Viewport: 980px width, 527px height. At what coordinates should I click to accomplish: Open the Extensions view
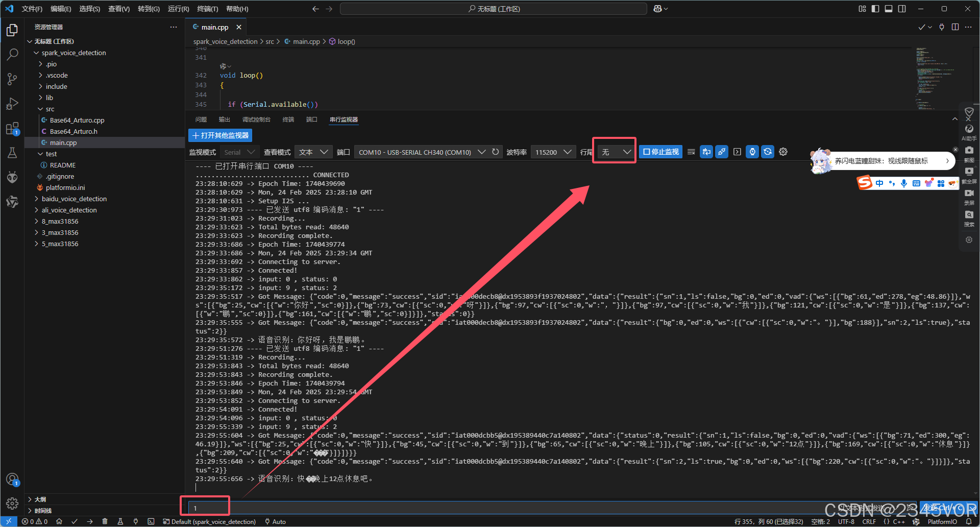coord(12,128)
